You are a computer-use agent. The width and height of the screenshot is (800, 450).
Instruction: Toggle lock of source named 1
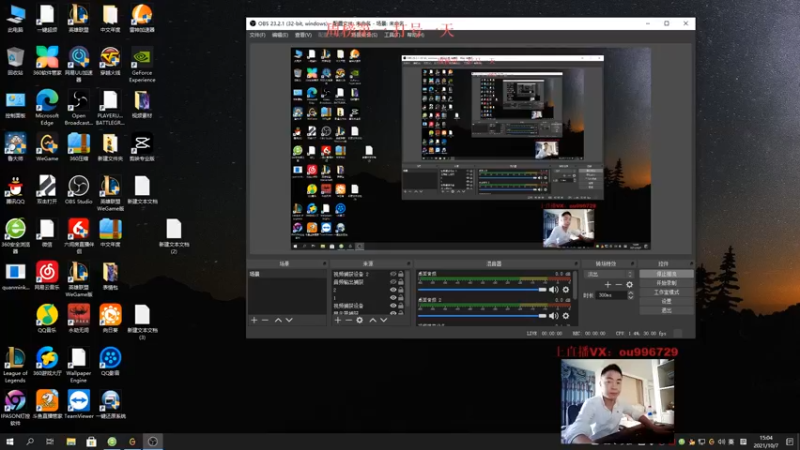[401, 297]
